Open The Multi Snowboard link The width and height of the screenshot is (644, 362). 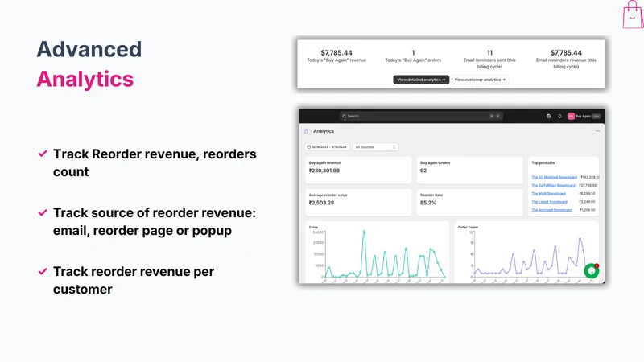(x=548, y=194)
